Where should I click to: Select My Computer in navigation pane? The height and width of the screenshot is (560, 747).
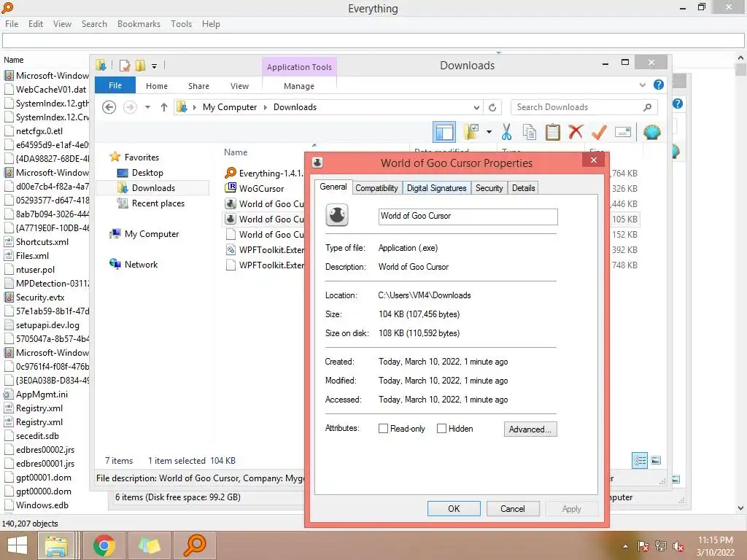152,234
